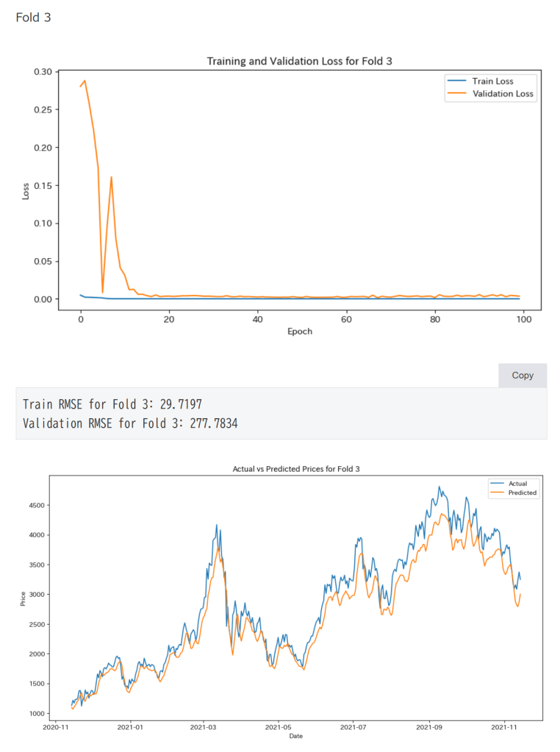Click the blue Train Loss legend line swatch
Image resolution: width=560 pixels, height=752 pixels.
coord(456,81)
